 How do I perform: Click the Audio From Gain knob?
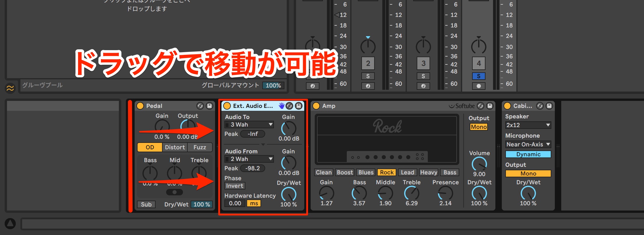coord(288,163)
